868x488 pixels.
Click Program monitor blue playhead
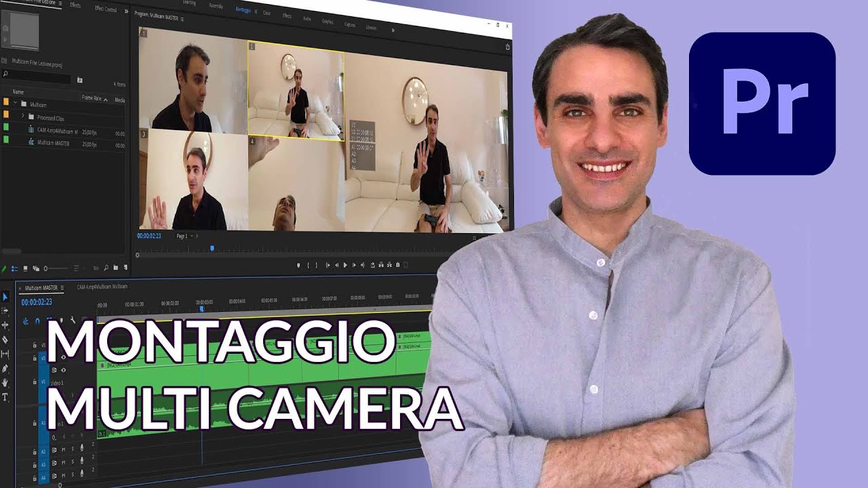(x=212, y=248)
